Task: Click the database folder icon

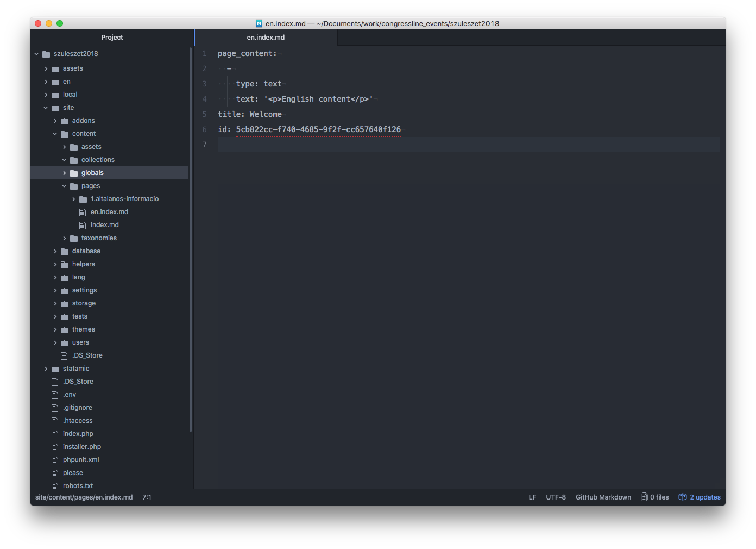Action: (x=65, y=251)
